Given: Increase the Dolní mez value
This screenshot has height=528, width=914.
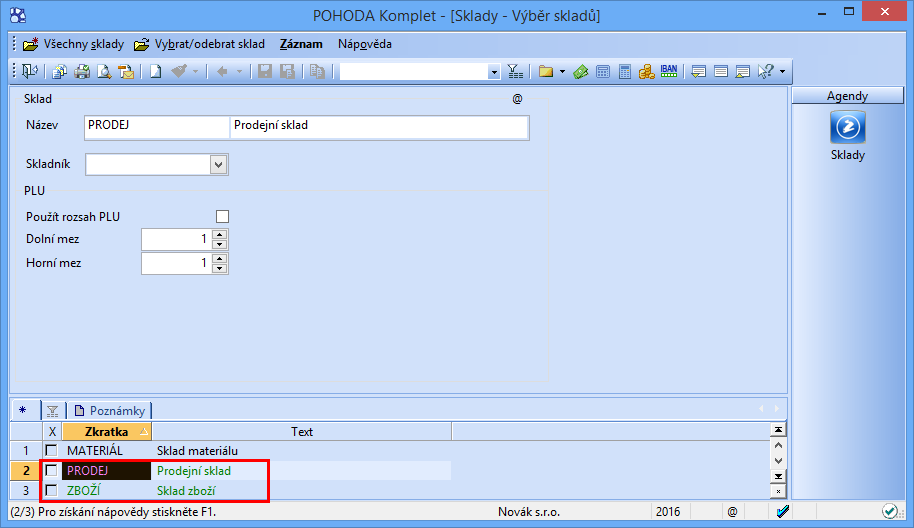Looking at the screenshot, I should coord(219,234).
